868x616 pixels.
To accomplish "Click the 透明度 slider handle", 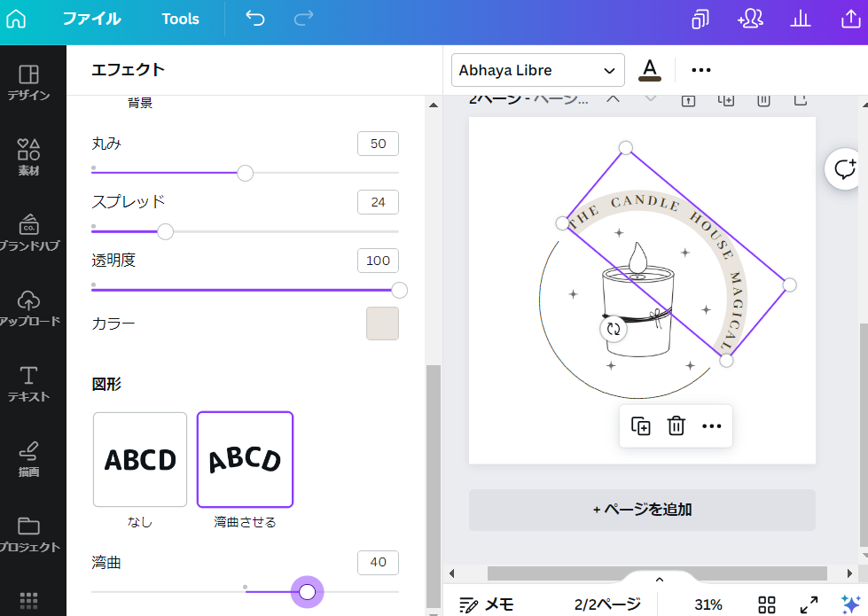I will pyautogui.click(x=399, y=290).
